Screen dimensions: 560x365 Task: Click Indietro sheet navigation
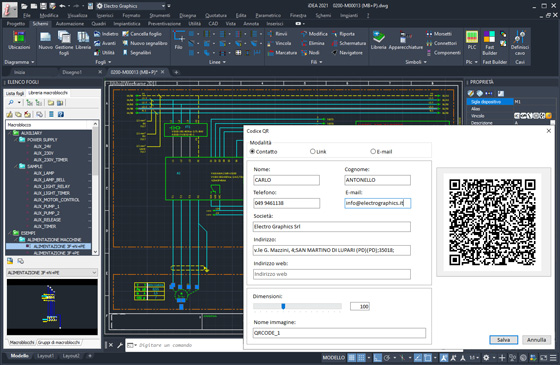pos(106,34)
